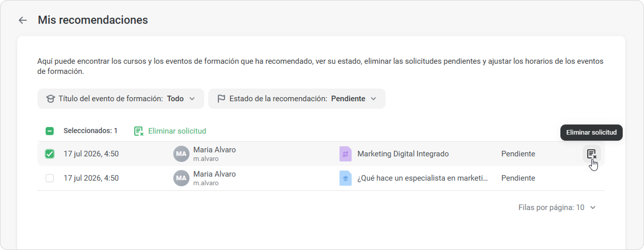Uncheck the Marketing Digital Integrado row checkbox

(x=50, y=154)
